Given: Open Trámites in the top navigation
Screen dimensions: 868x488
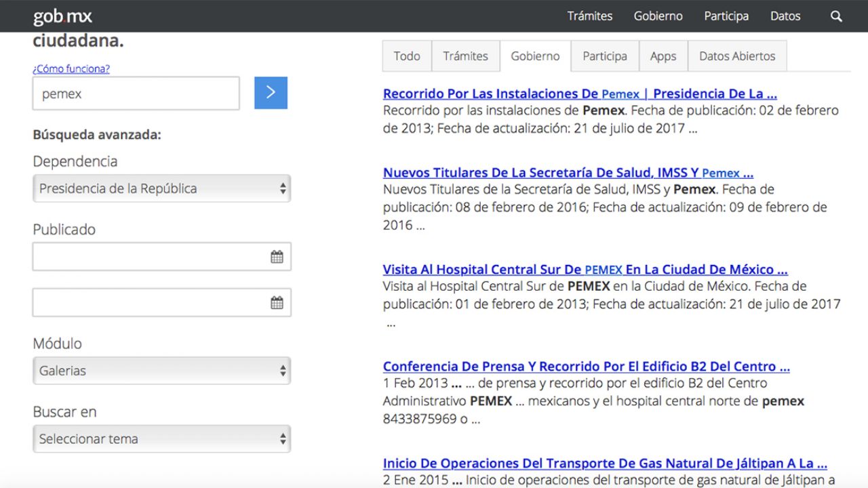Looking at the screenshot, I should coord(590,16).
